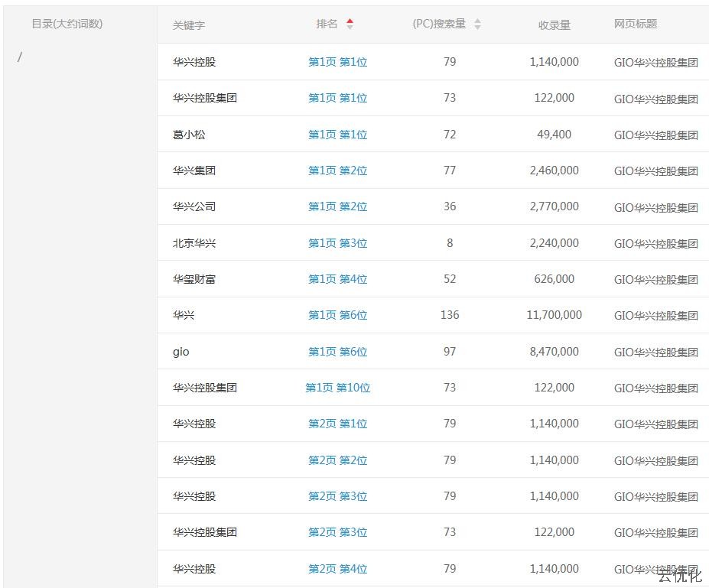
Task: Select the 目录(大约词数) sidebar header
Action: coord(67,24)
